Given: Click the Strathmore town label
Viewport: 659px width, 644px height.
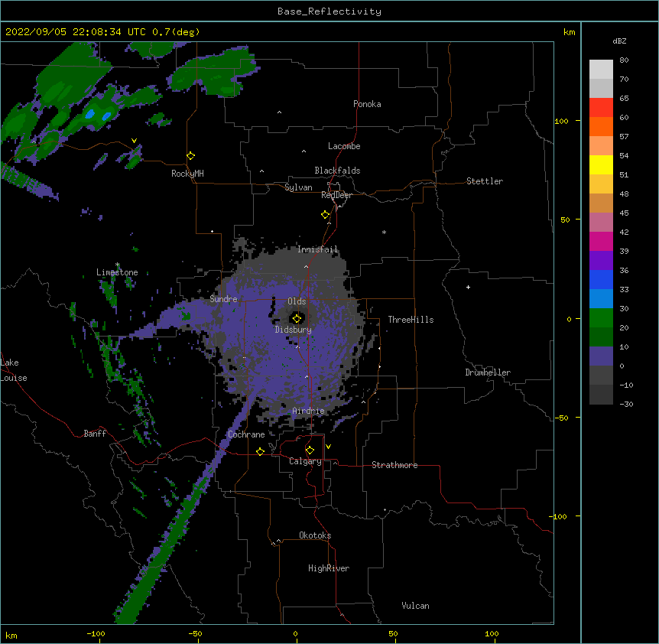Looking at the screenshot, I should (394, 465).
